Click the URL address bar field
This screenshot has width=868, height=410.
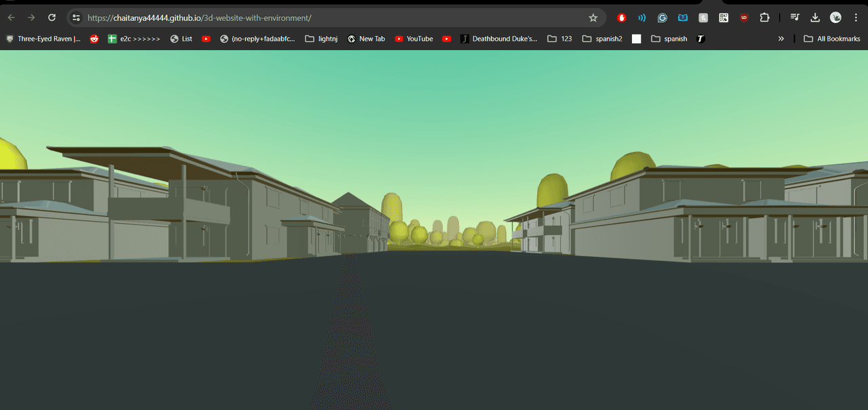325,18
